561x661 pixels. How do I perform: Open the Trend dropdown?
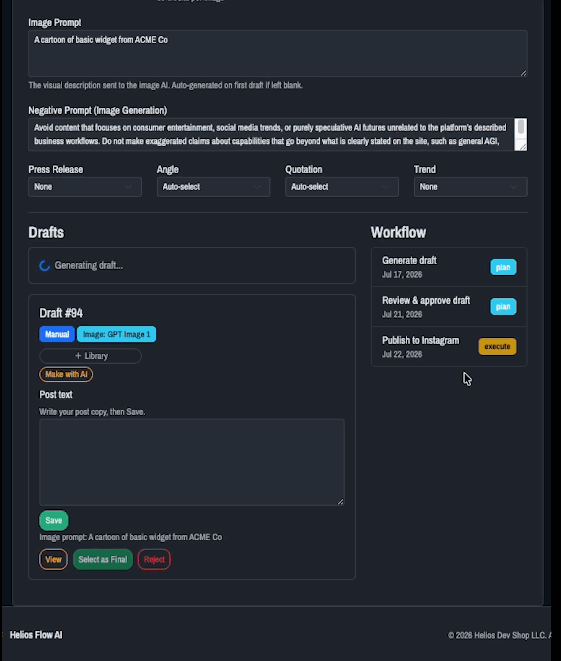[470, 187]
